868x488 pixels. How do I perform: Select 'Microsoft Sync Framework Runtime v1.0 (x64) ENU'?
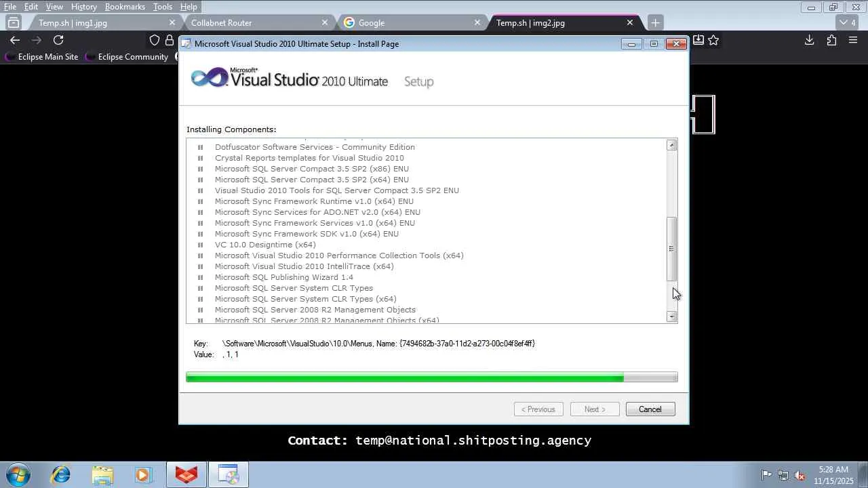pos(314,201)
